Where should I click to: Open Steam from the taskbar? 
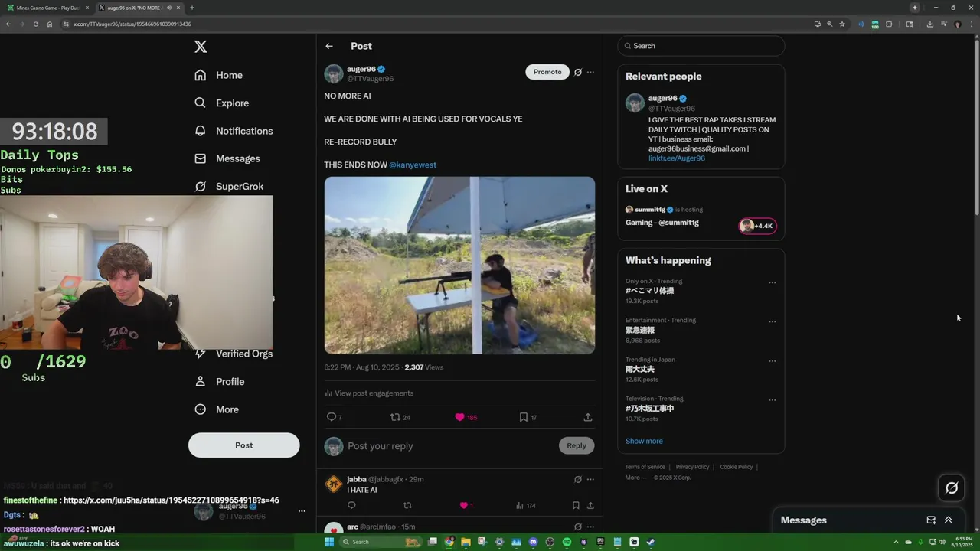point(651,542)
